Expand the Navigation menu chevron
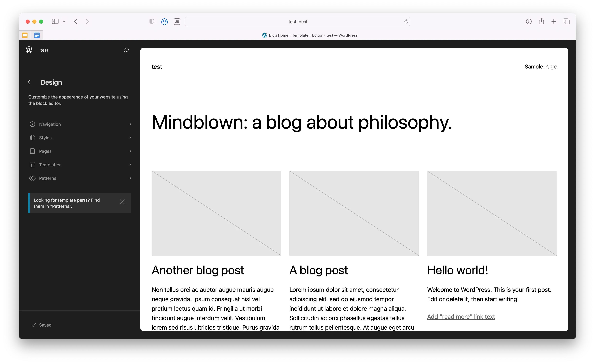This screenshot has width=595, height=364. click(x=130, y=124)
